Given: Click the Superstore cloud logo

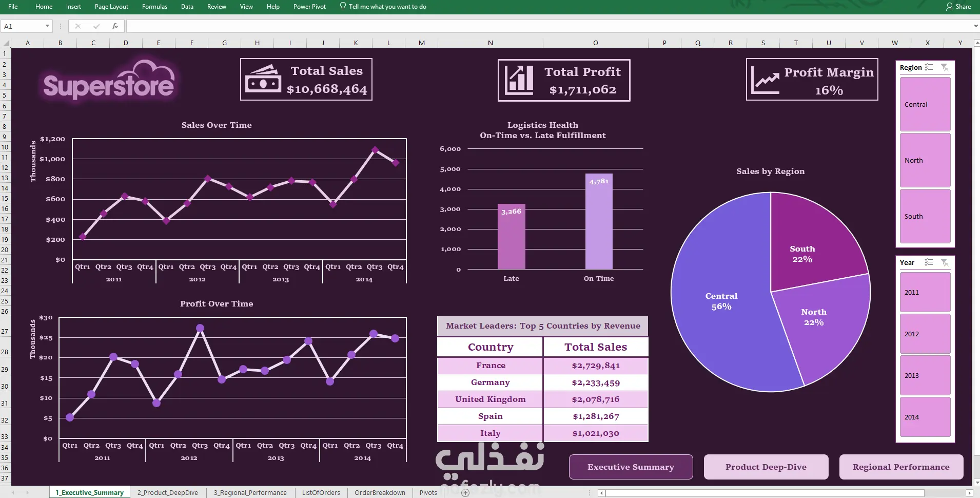Looking at the screenshot, I should 109,80.
